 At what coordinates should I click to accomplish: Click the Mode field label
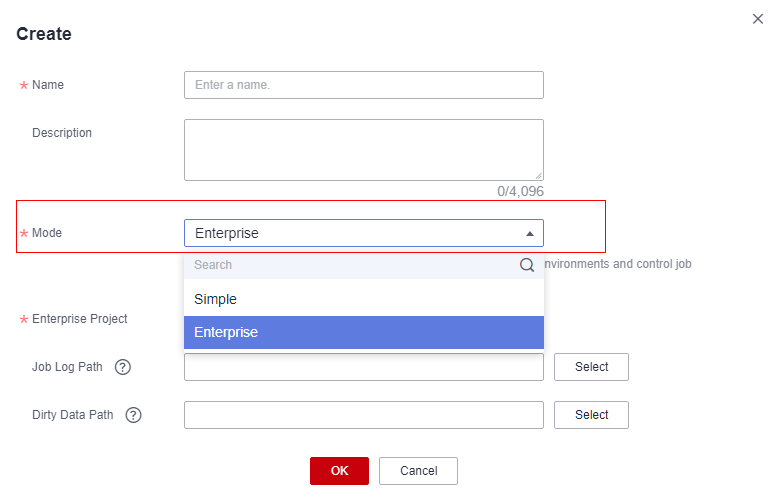coord(47,233)
